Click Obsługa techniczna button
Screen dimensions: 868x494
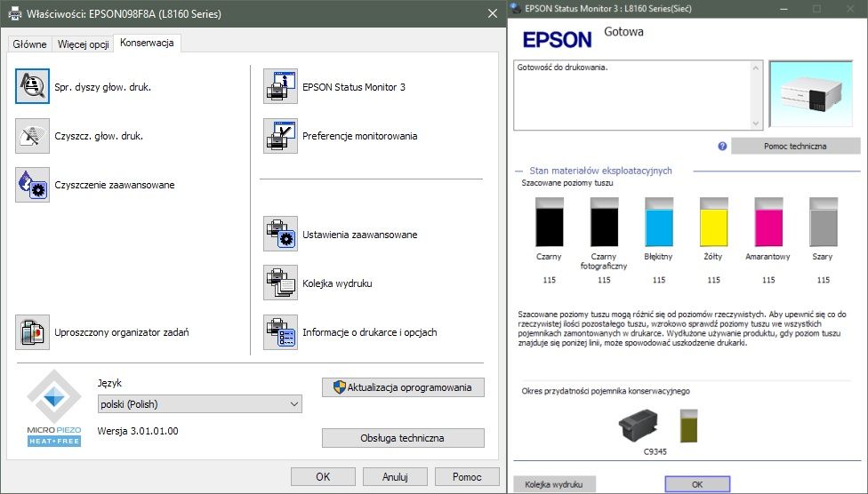pyautogui.click(x=403, y=437)
